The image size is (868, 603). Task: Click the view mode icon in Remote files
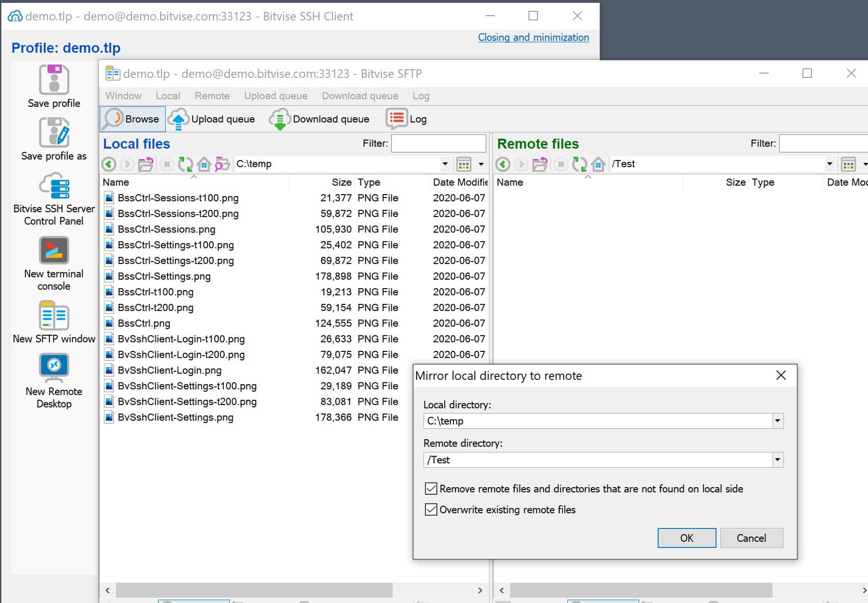(x=848, y=164)
